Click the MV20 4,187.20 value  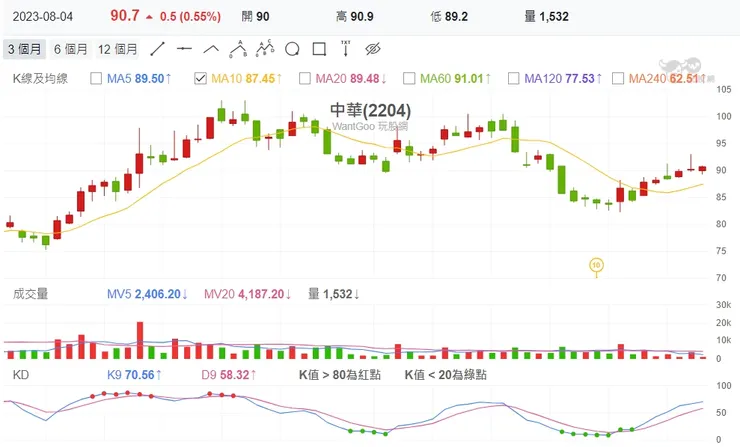[247, 294]
